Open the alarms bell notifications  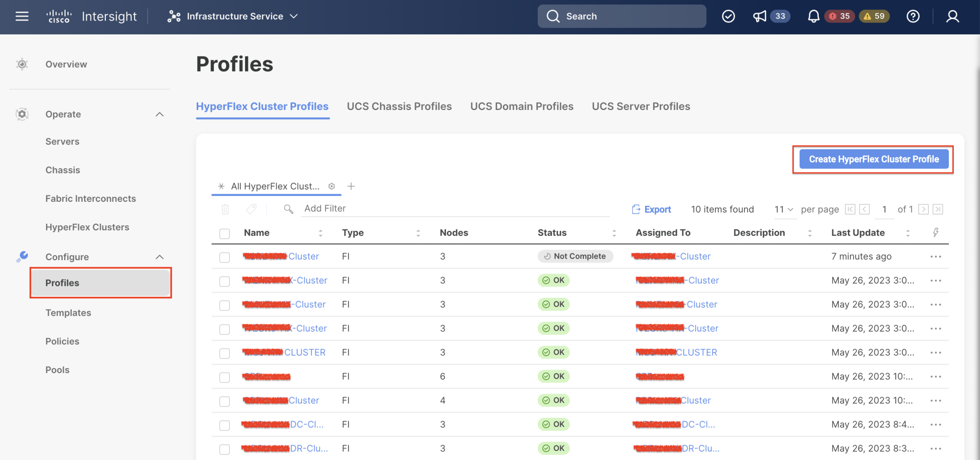813,16
